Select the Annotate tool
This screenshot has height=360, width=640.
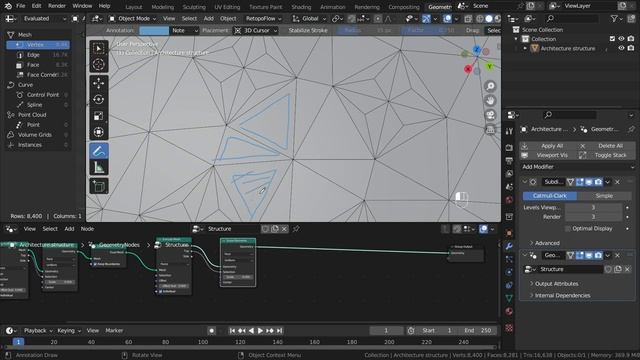(x=98, y=151)
